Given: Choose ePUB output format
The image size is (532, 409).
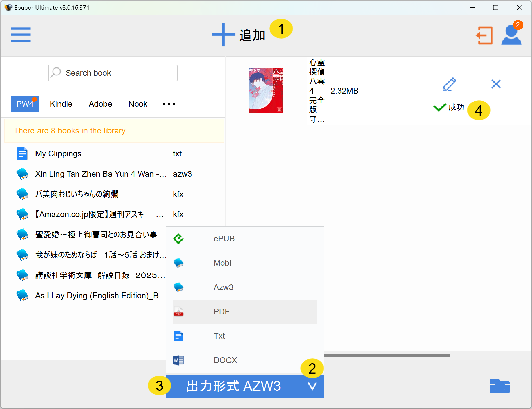Looking at the screenshot, I should click(x=245, y=239).
